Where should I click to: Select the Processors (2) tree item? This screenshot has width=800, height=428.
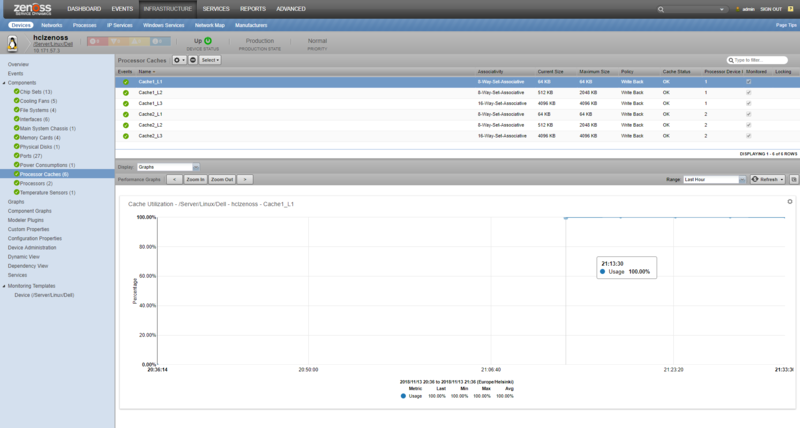pos(36,184)
